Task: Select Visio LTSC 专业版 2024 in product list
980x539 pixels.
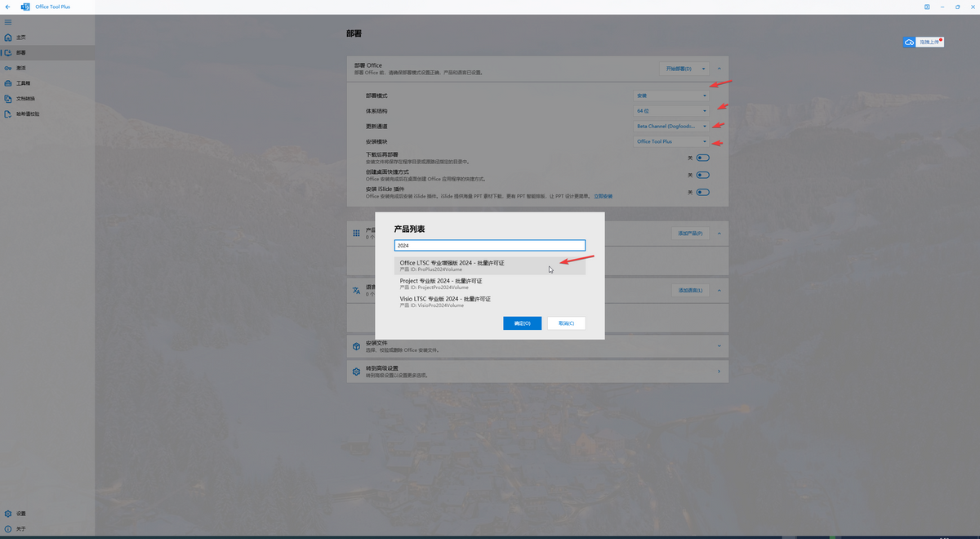Action: [490, 301]
